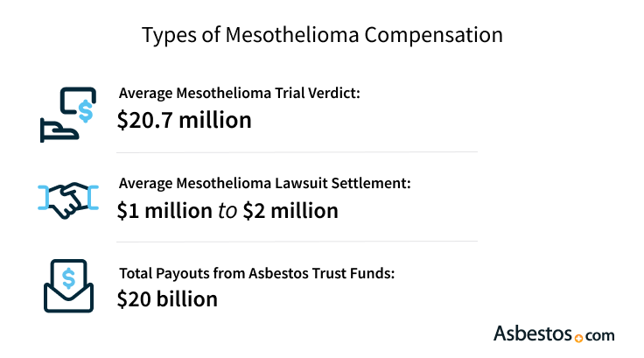Click the $20.7 million figure

tap(185, 121)
